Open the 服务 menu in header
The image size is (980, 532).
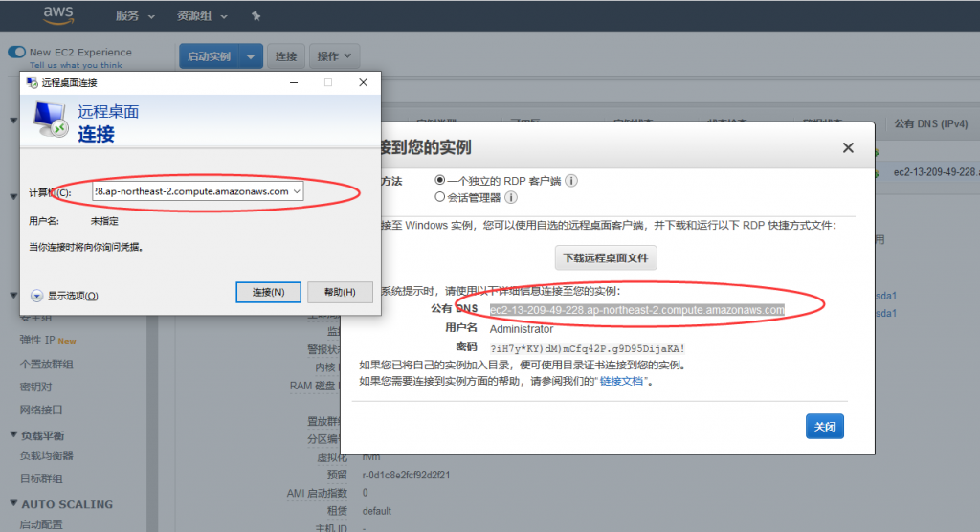click(140, 16)
